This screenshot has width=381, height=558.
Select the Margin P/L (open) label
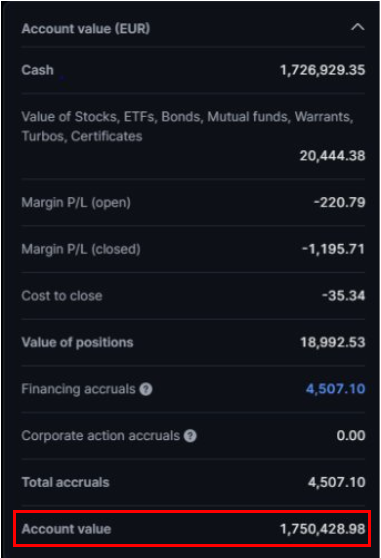pyautogui.click(x=76, y=202)
